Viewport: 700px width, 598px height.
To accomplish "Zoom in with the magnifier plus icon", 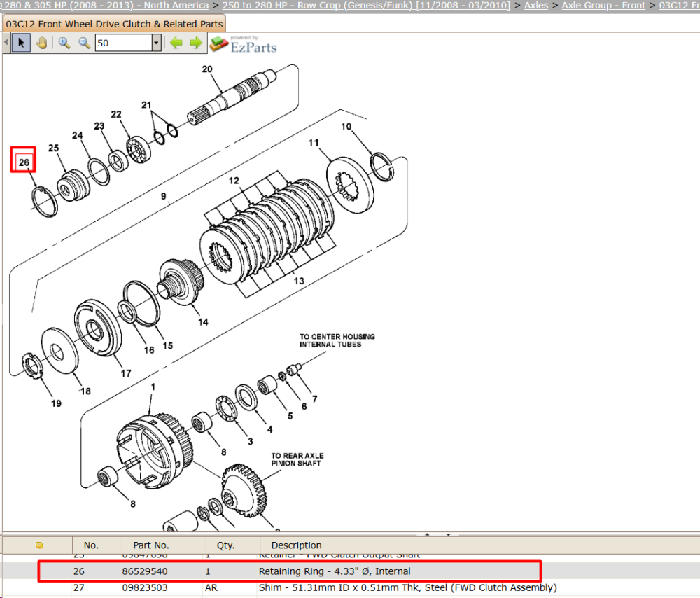I will (64, 43).
